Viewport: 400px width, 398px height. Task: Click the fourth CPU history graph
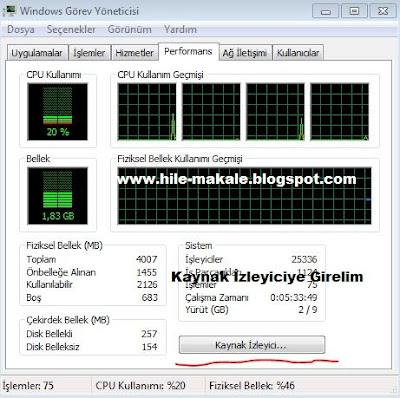coord(340,112)
